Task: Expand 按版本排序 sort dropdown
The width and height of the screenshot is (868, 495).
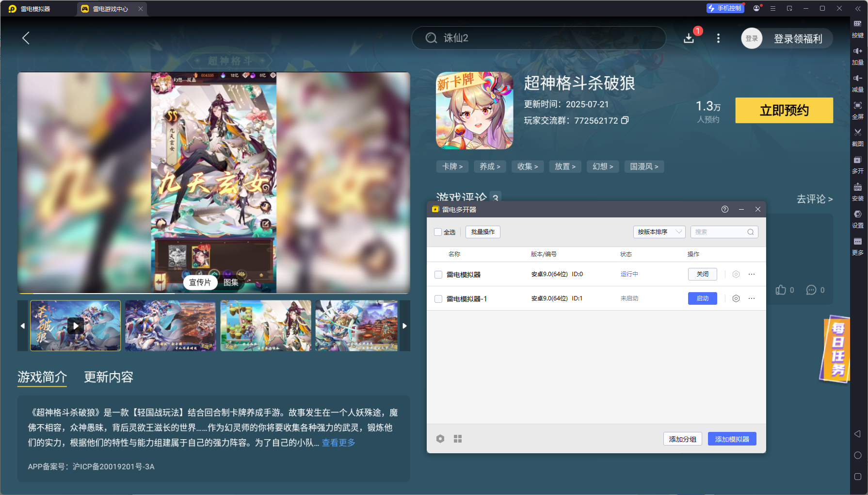Action: tap(659, 232)
